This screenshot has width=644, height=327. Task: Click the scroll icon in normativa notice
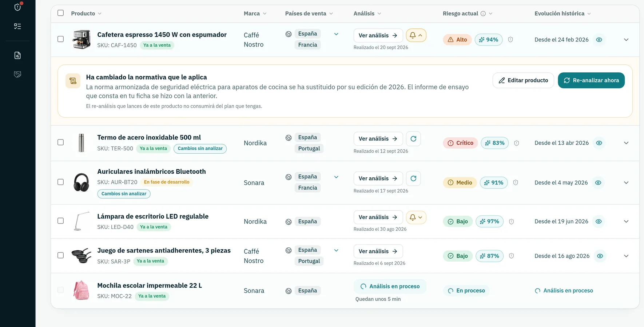(x=73, y=81)
